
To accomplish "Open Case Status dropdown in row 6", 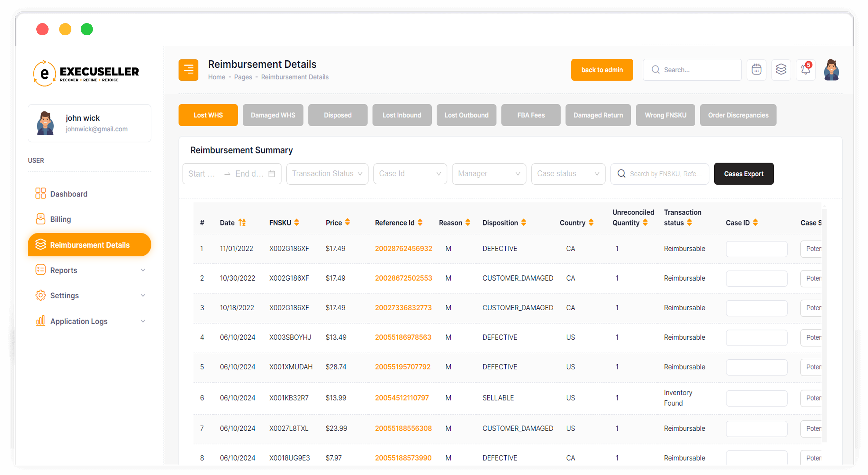I will click(x=811, y=398).
